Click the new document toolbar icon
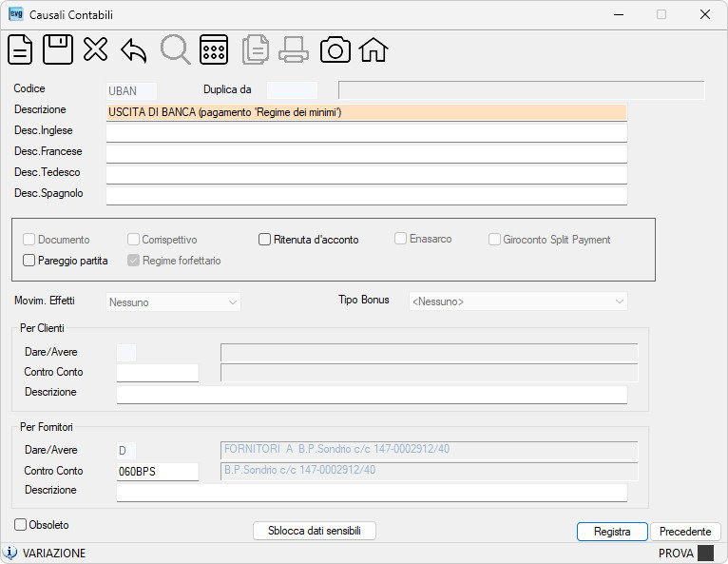The height and width of the screenshot is (564, 728). (x=20, y=49)
